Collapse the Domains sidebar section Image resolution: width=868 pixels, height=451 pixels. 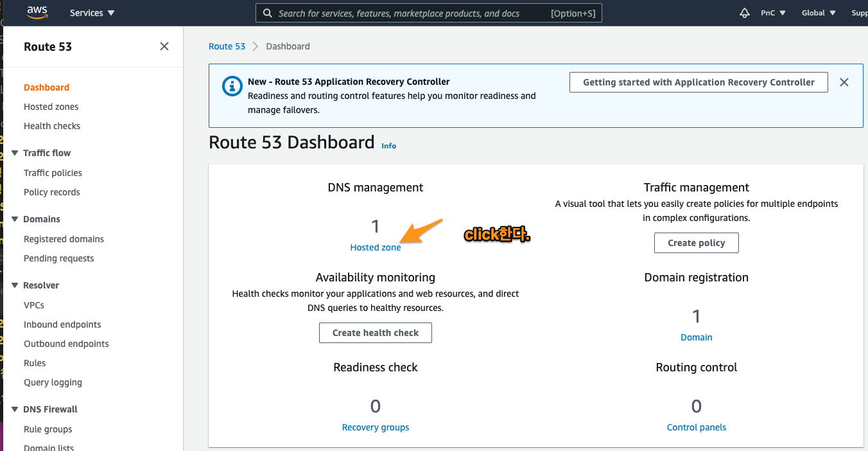coord(15,219)
